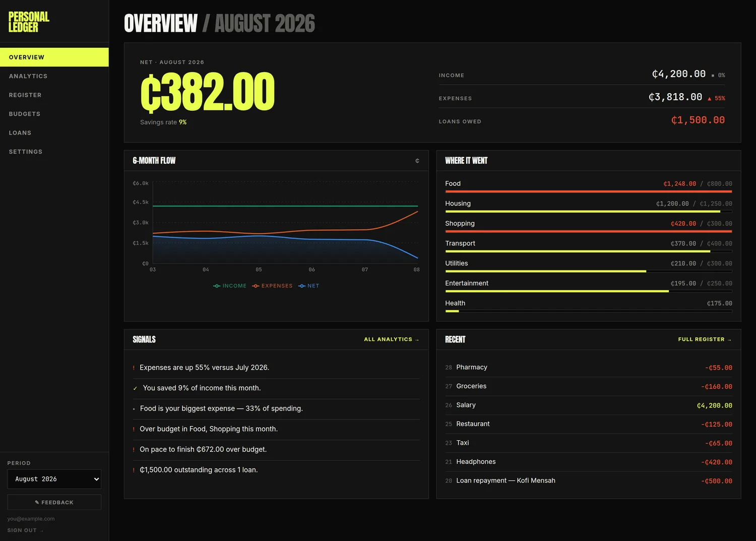
Task: Click the Transport category label
Action: click(x=460, y=243)
